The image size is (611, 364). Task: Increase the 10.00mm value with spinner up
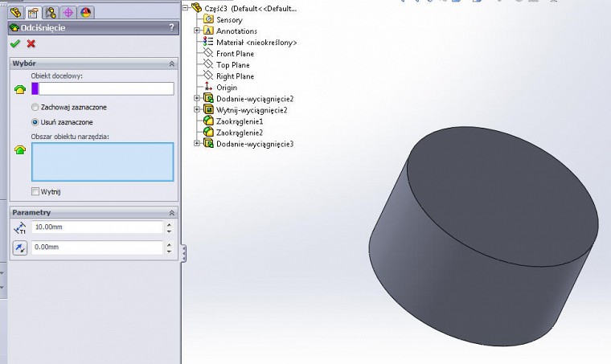click(169, 224)
